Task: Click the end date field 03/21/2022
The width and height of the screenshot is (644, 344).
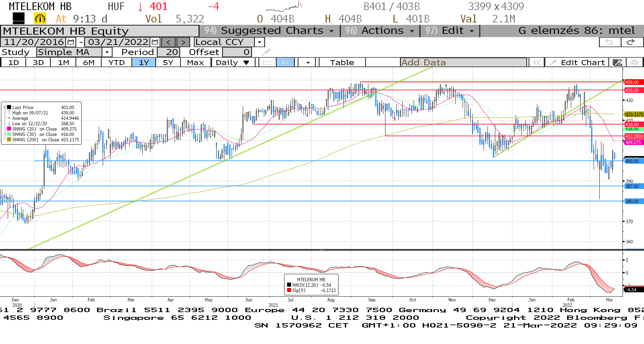Action: tap(118, 42)
